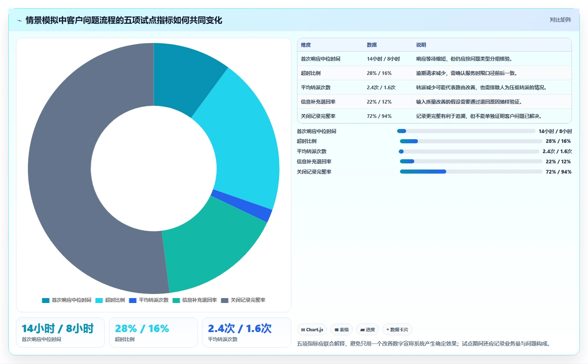Image resolution: width=588 pixels, height=364 pixels.
Task: Click the 维度 column header
Action: pyautogui.click(x=306, y=45)
